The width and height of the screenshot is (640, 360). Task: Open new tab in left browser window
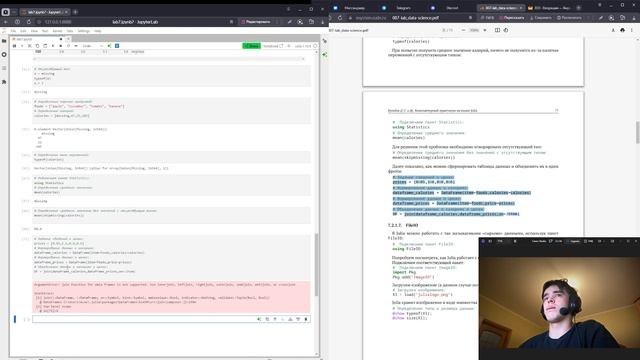pos(75,12)
